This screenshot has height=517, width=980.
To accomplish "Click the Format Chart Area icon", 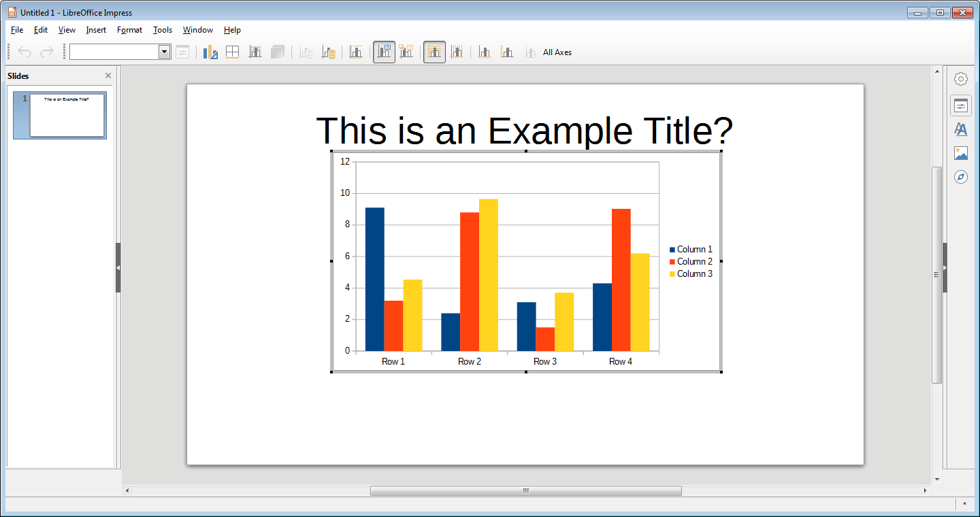I will coord(233,52).
